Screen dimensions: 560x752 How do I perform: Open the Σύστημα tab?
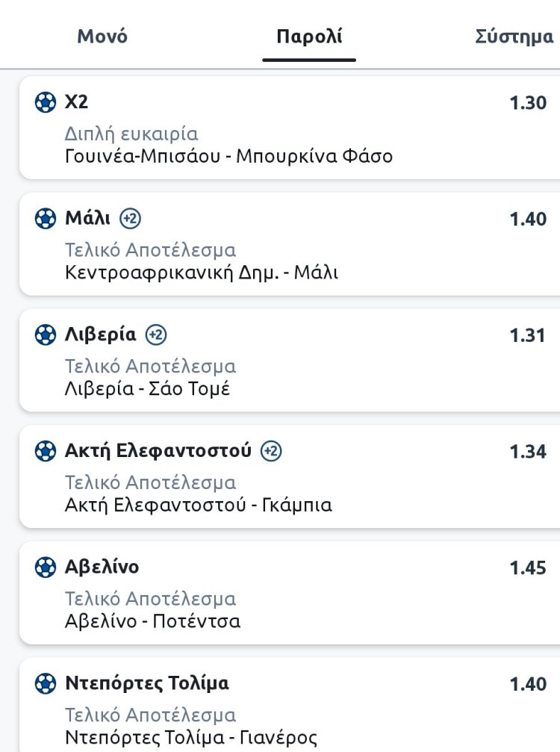pos(514,37)
